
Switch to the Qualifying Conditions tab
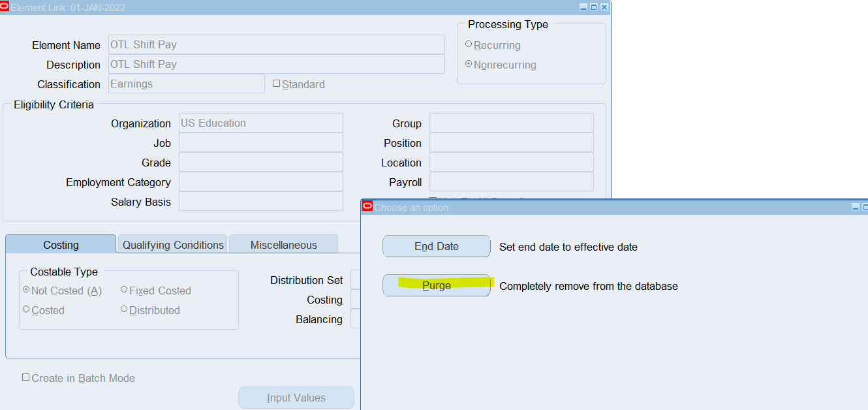pos(173,245)
